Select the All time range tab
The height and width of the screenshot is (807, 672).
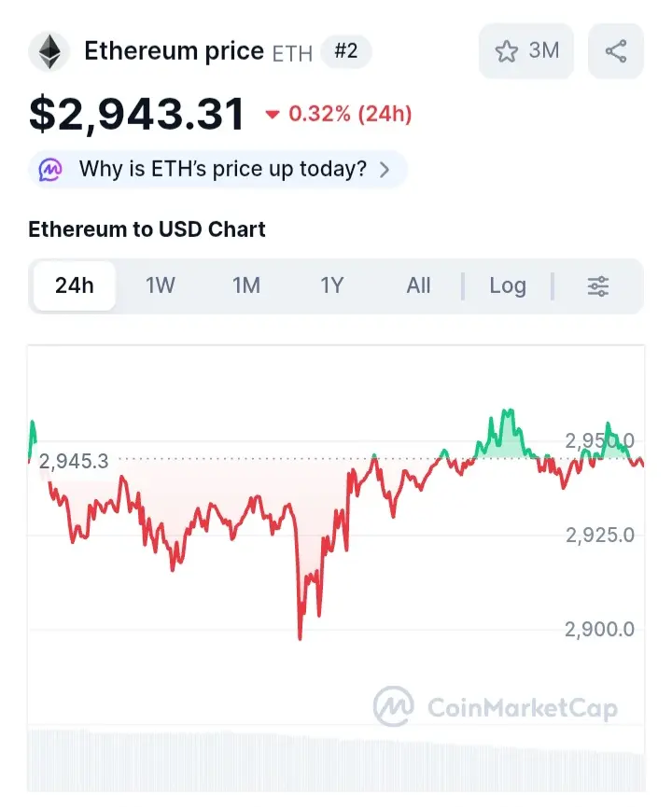(418, 286)
